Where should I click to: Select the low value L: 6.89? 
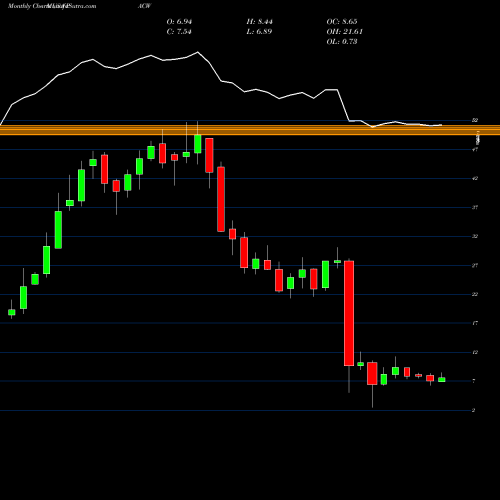point(259,32)
